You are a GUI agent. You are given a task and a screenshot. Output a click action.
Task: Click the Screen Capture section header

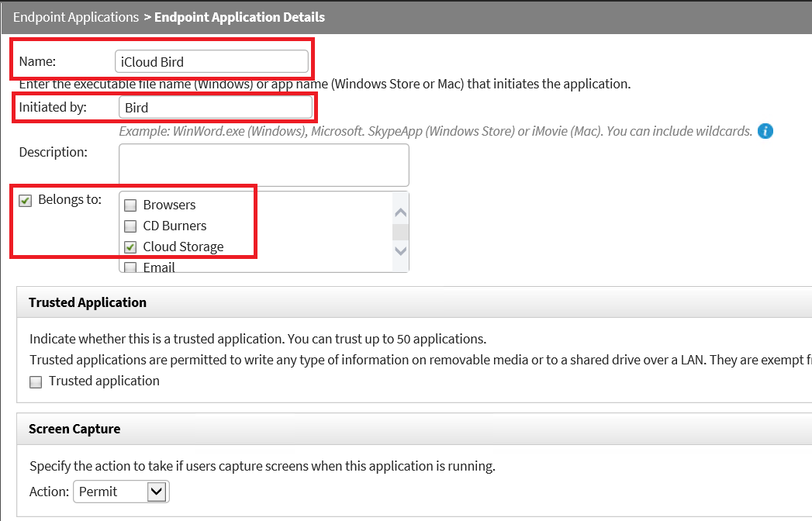(x=74, y=428)
